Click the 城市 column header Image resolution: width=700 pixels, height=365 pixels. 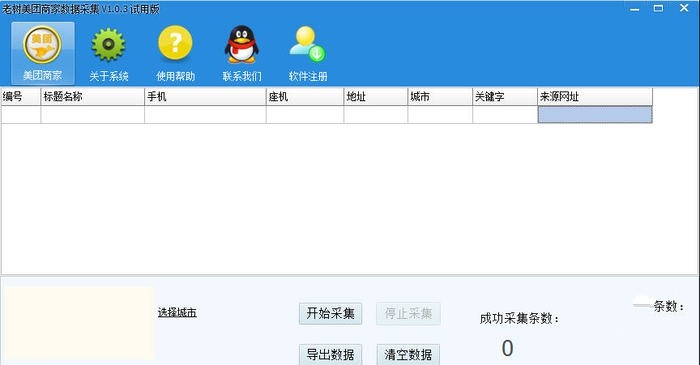[x=440, y=97]
